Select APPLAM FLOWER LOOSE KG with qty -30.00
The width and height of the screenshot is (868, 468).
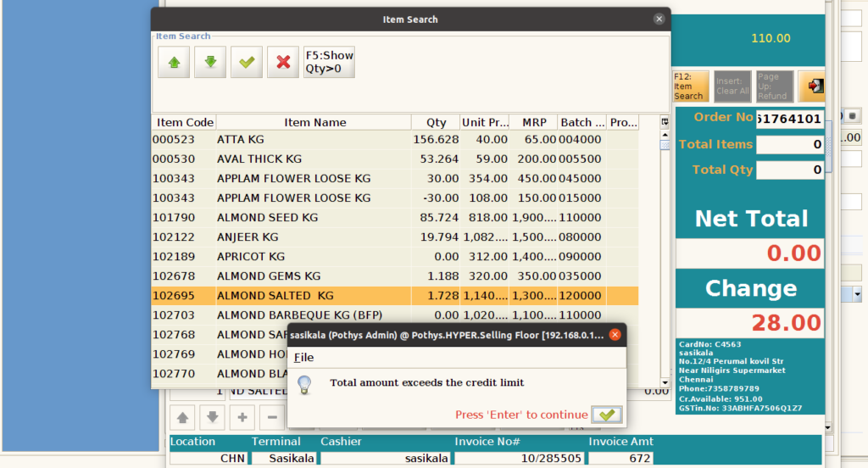tap(395, 198)
